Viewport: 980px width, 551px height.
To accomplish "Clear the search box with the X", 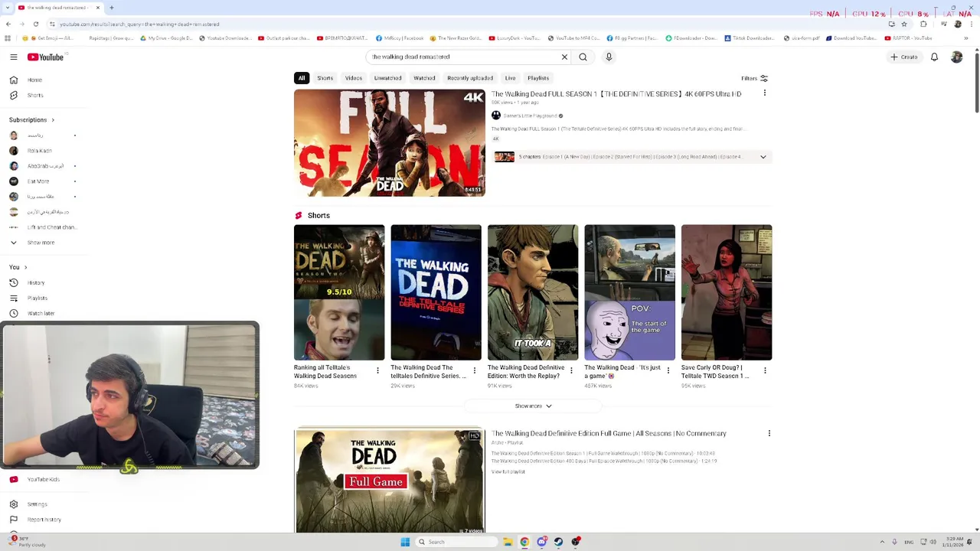I will point(564,57).
